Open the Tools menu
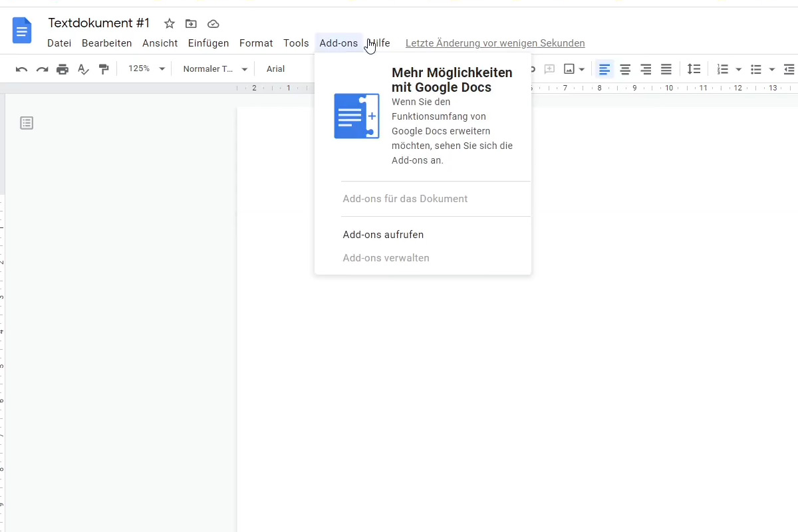 coord(296,43)
